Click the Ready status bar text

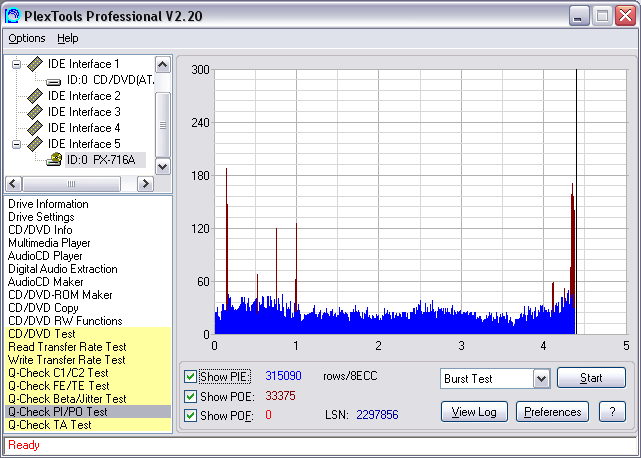24,445
